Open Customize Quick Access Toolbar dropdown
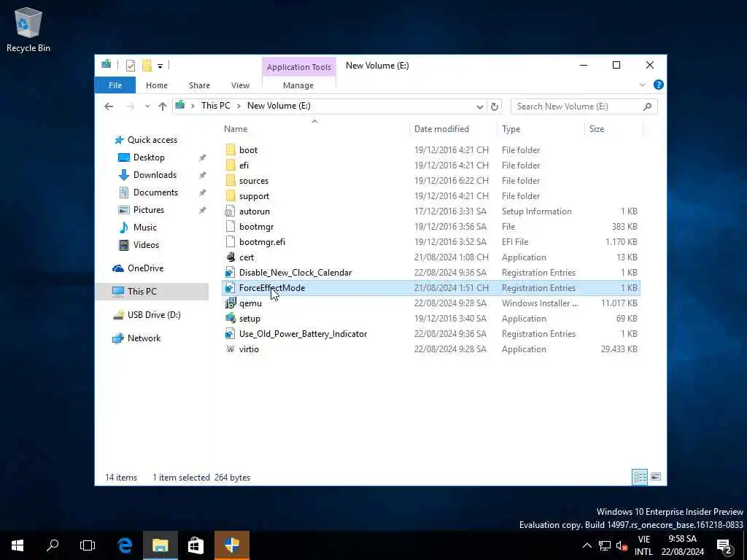The height and width of the screenshot is (560, 747). [160, 66]
